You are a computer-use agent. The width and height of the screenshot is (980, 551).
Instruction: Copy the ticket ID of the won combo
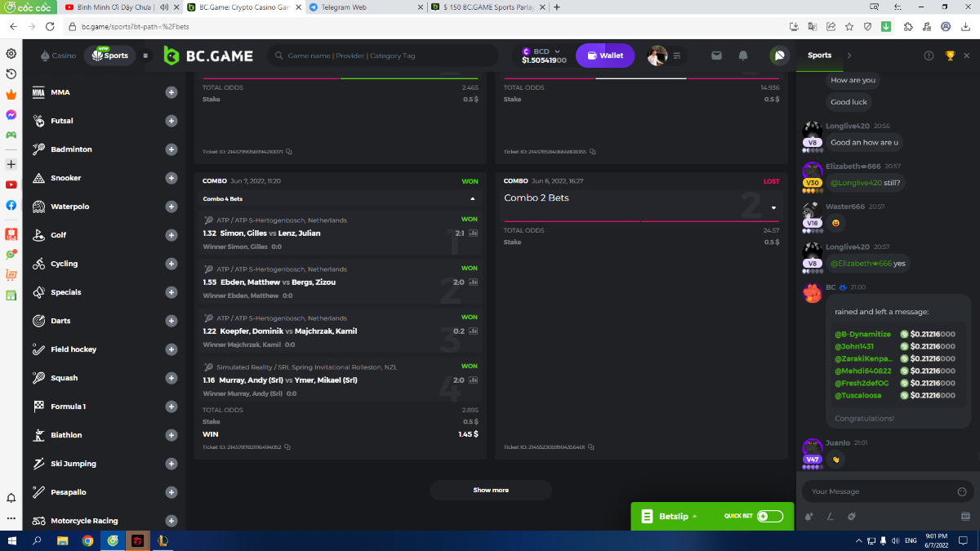point(288,447)
